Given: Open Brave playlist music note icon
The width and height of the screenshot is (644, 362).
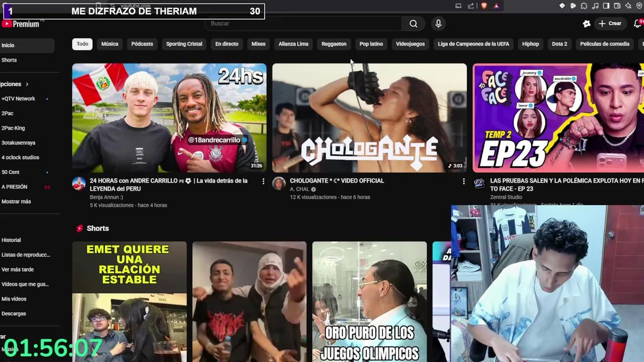Looking at the screenshot, I should (x=595, y=6).
